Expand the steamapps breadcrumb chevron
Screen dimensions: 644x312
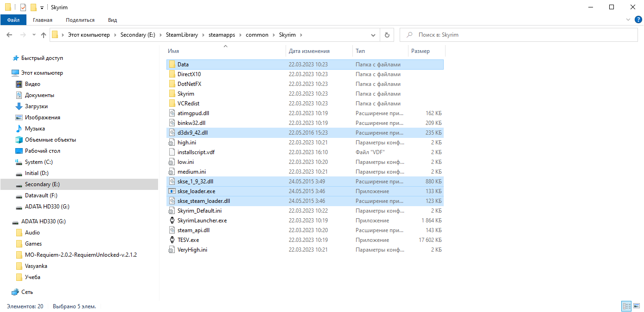pos(240,35)
